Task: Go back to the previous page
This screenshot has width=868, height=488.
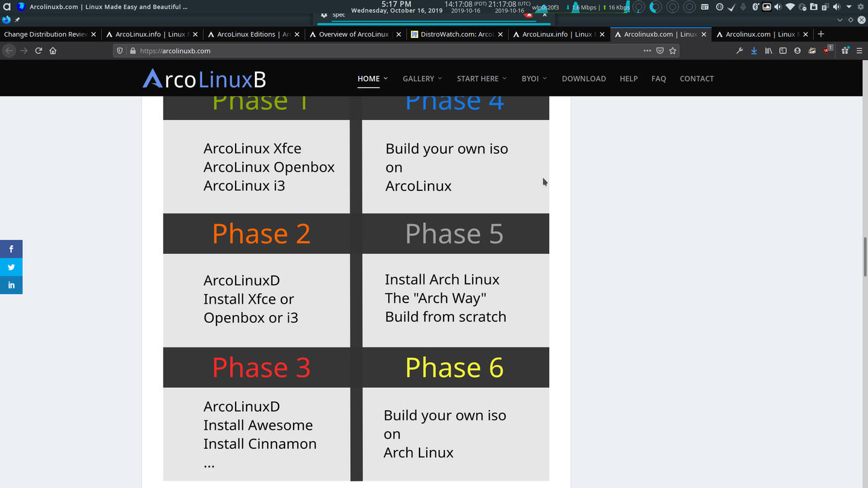Action: coord(9,51)
